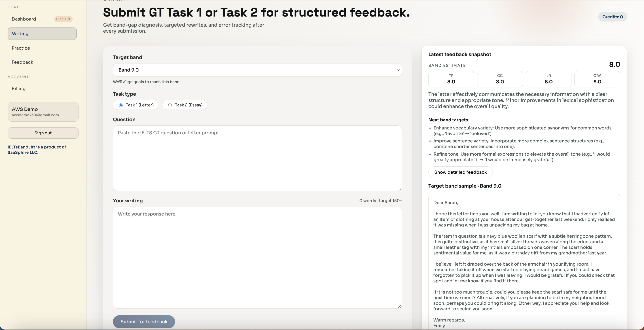Click the Question box resize handle

point(400,189)
